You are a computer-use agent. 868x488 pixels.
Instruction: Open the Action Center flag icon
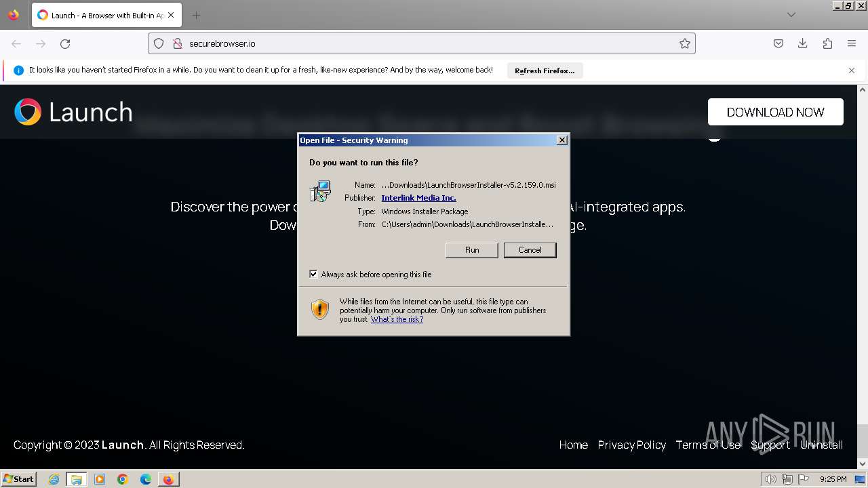click(x=804, y=479)
